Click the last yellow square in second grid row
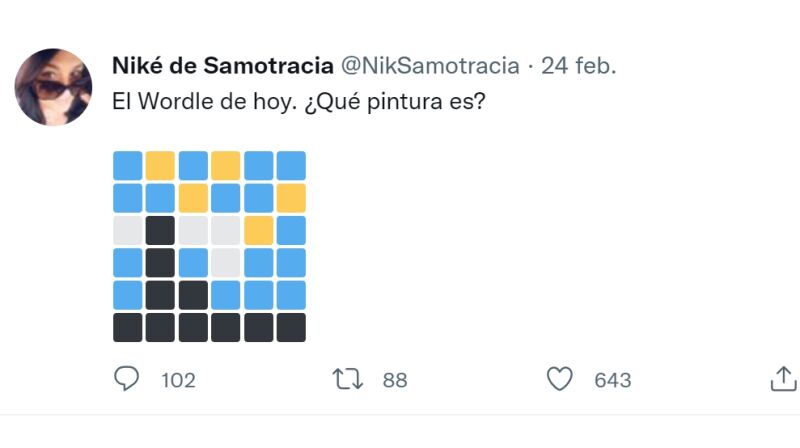This screenshot has height=448, width=800. [291, 197]
